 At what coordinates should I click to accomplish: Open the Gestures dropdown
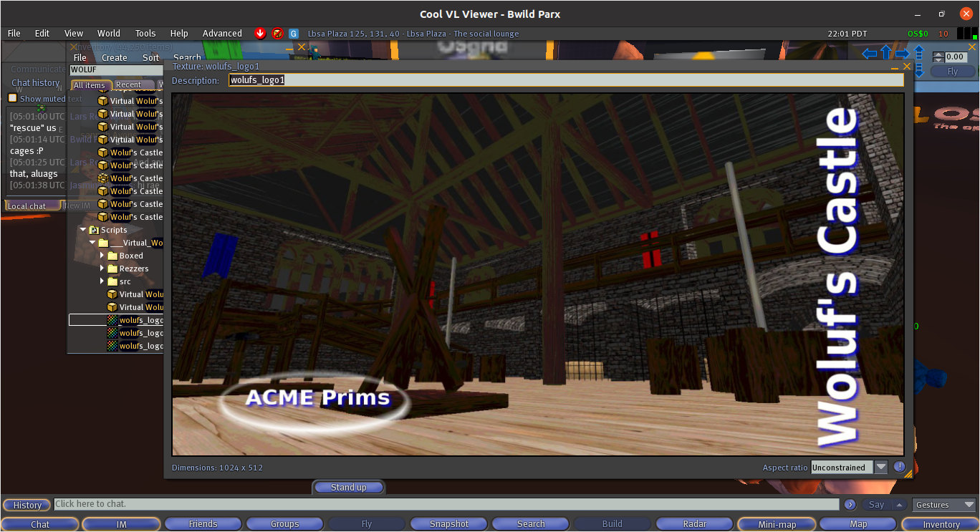945,505
